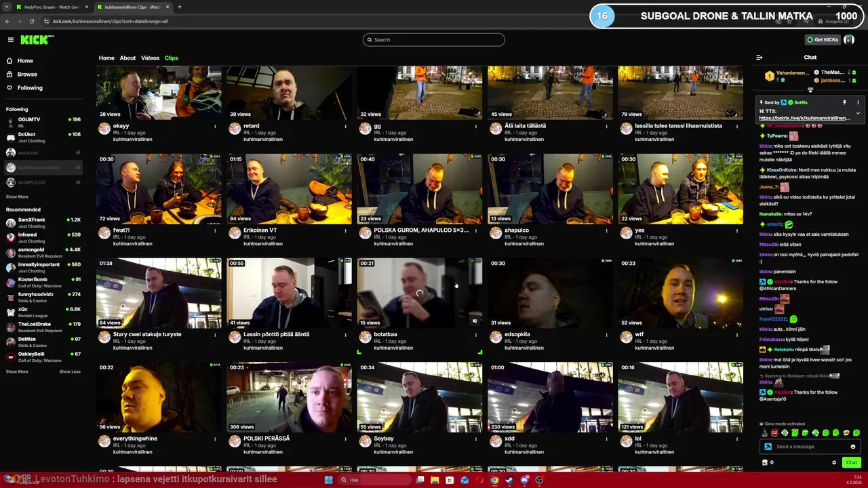Go back in browser history
This screenshot has width=868, height=488.
(7, 21)
